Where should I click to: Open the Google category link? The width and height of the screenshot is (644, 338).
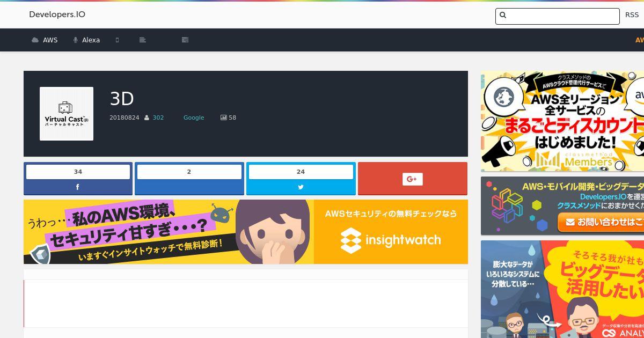coord(194,117)
